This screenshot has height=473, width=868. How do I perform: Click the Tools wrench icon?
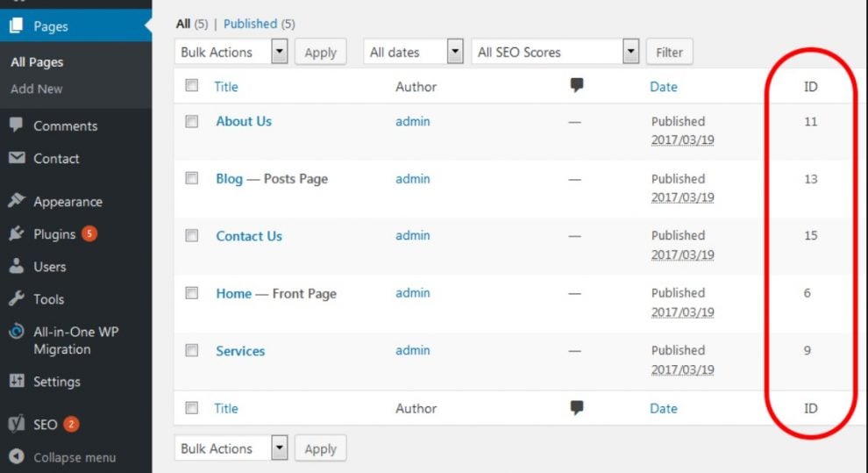coord(16,299)
